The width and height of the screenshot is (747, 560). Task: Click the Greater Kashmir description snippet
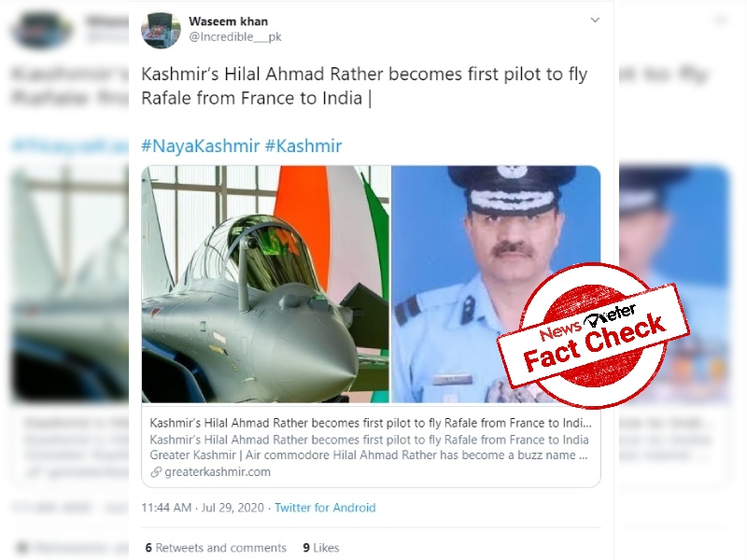369,447
